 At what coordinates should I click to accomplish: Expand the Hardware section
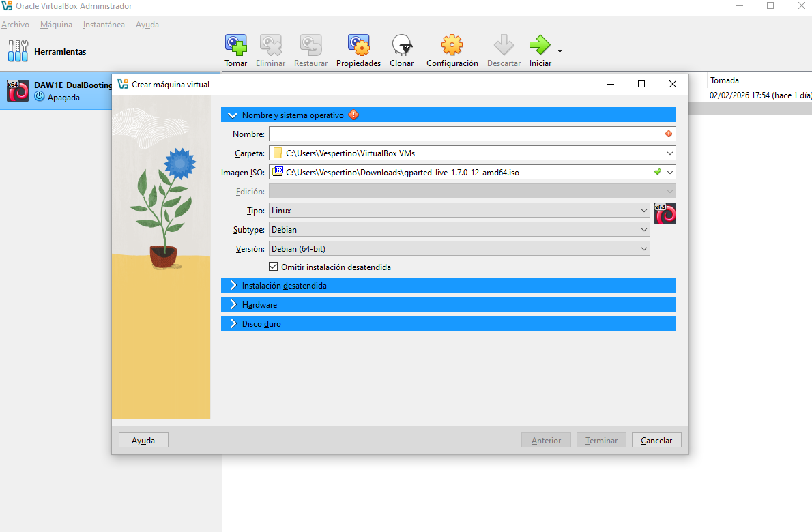pyautogui.click(x=233, y=304)
